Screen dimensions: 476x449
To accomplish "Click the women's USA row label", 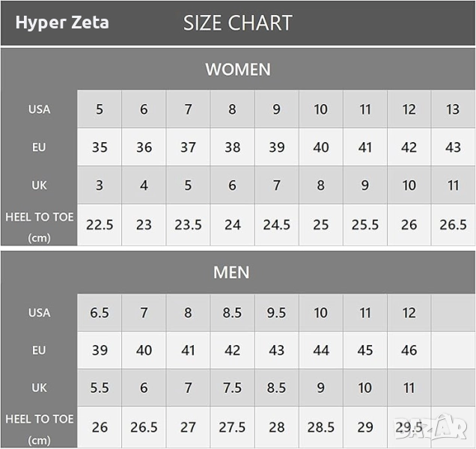I will click(39, 109).
